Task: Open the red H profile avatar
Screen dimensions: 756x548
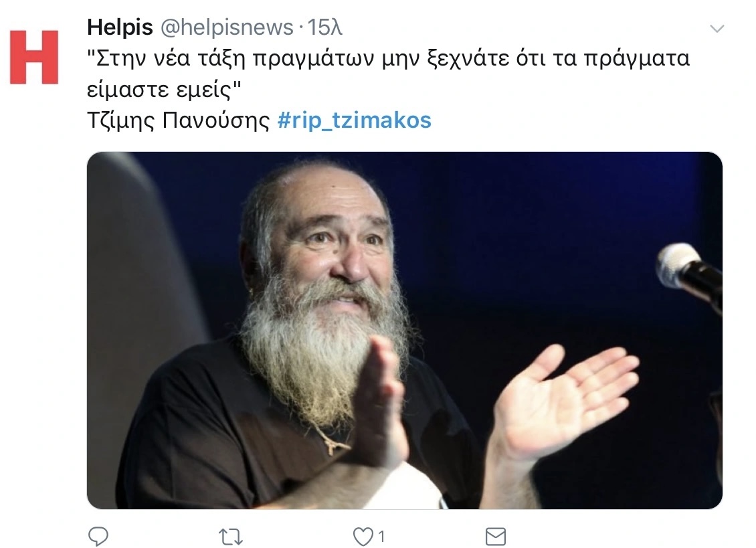Action: coord(34,57)
